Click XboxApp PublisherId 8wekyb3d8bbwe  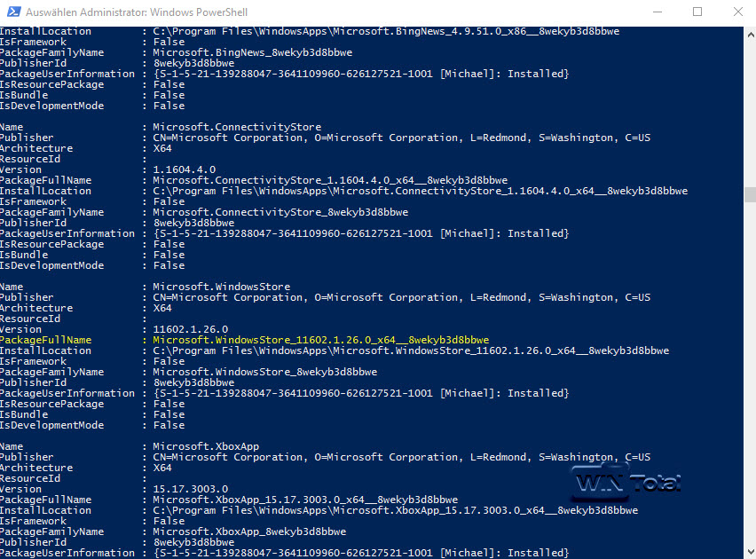click(193, 542)
